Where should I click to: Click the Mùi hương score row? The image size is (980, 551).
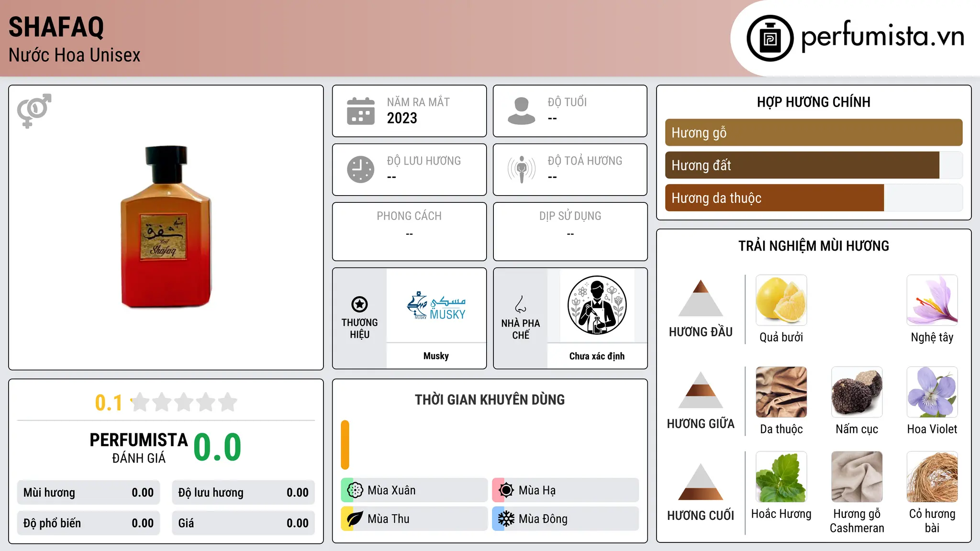pos(89,493)
